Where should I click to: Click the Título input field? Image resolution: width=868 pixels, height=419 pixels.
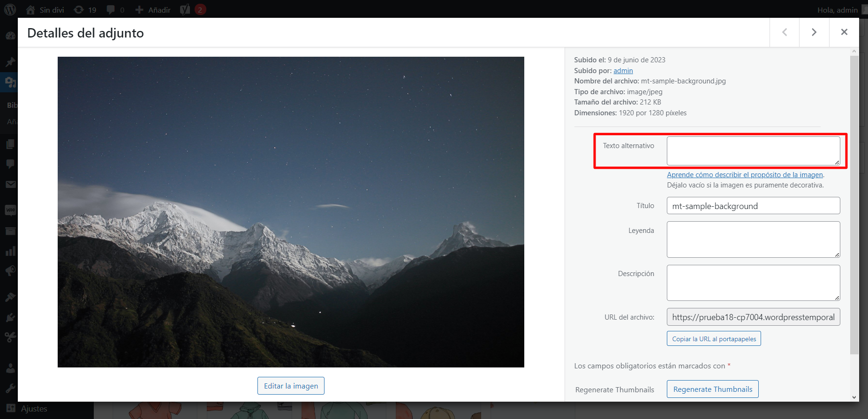[x=753, y=206]
